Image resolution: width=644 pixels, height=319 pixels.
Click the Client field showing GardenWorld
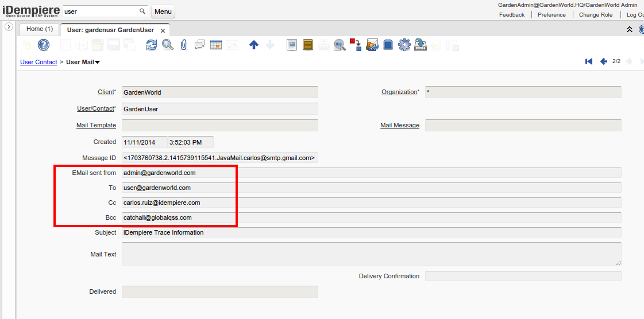219,92
